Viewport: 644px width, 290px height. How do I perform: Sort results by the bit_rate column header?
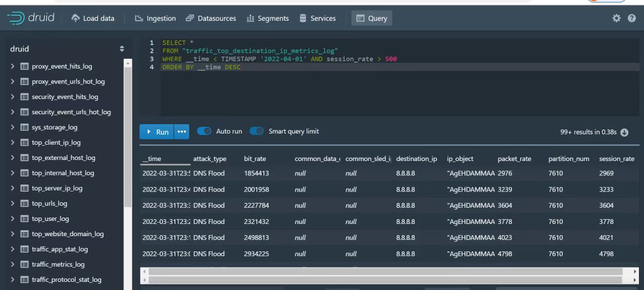pos(255,158)
